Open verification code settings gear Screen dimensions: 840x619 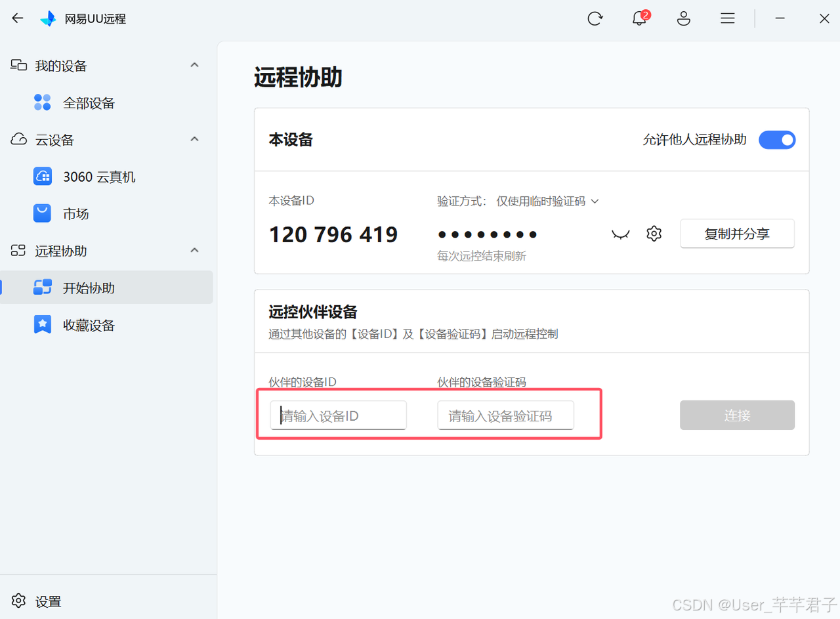click(x=654, y=234)
